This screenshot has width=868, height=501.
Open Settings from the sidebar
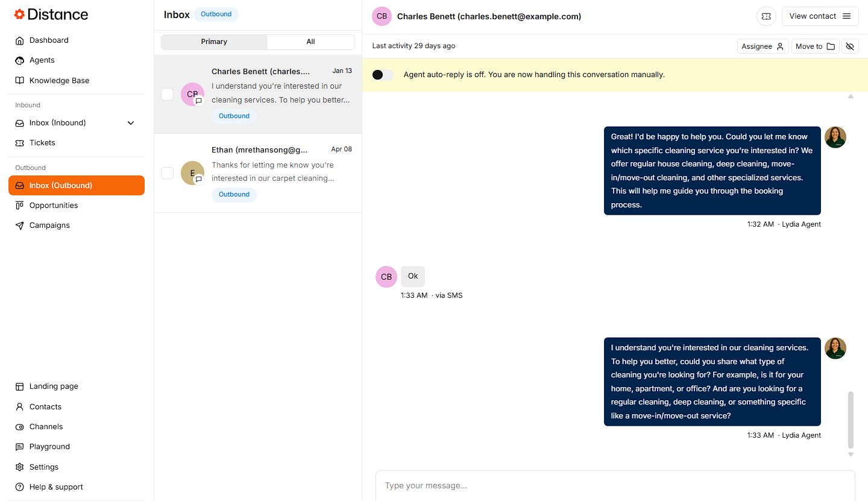point(44,467)
